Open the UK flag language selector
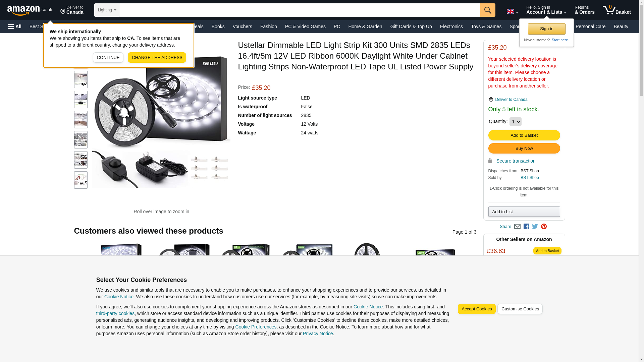Viewport: 644px width, 362px height. 512,12
